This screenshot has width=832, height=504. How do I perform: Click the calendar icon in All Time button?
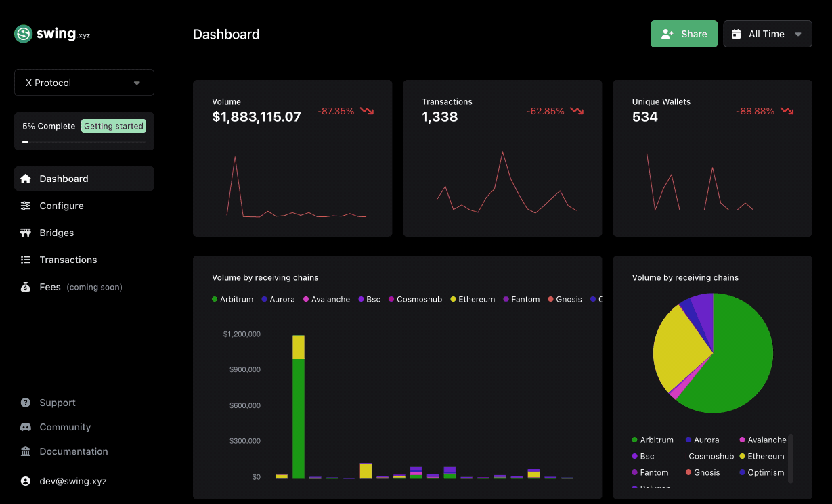point(737,33)
